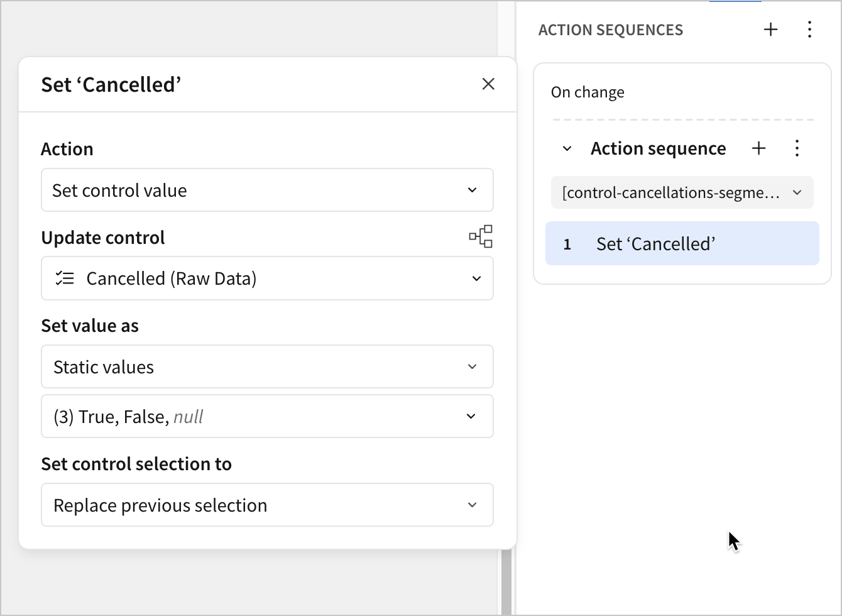Click the On change trigger label
Viewport: 842px width, 616px height.
[588, 92]
